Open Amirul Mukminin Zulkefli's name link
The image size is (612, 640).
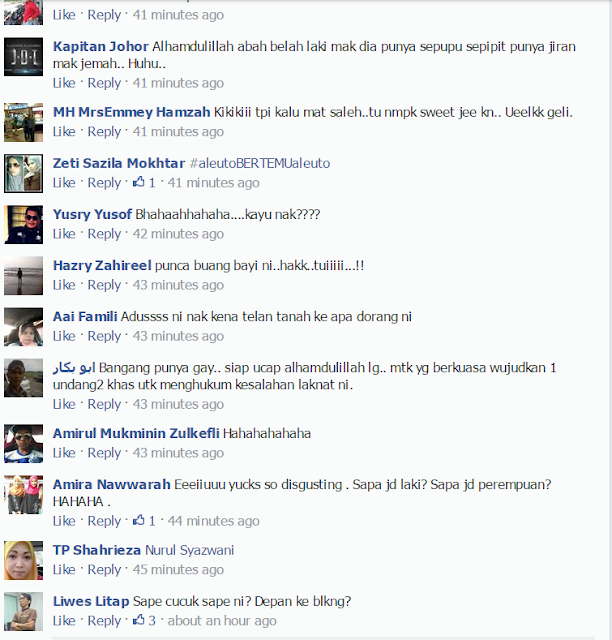tap(136, 433)
